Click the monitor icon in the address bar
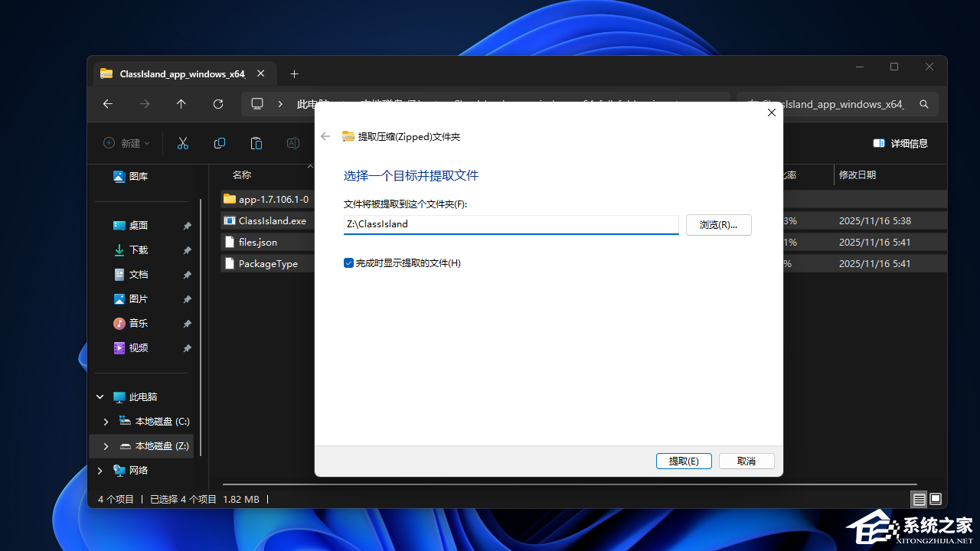This screenshot has height=551, width=980. pyautogui.click(x=257, y=104)
